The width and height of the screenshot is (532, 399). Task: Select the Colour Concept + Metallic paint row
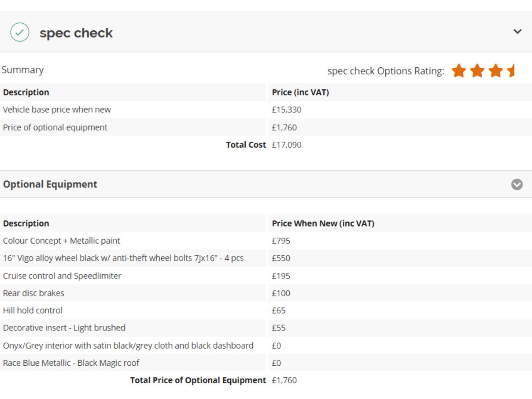(x=62, y=241)
